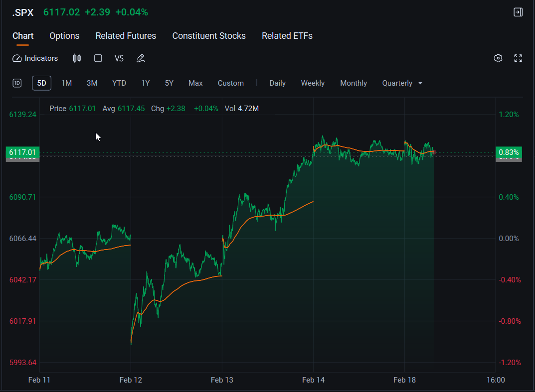The width and height of the screenshot is (535, 392).
Task: Click the green 6117.01 price tag
Action: [22, 152]
